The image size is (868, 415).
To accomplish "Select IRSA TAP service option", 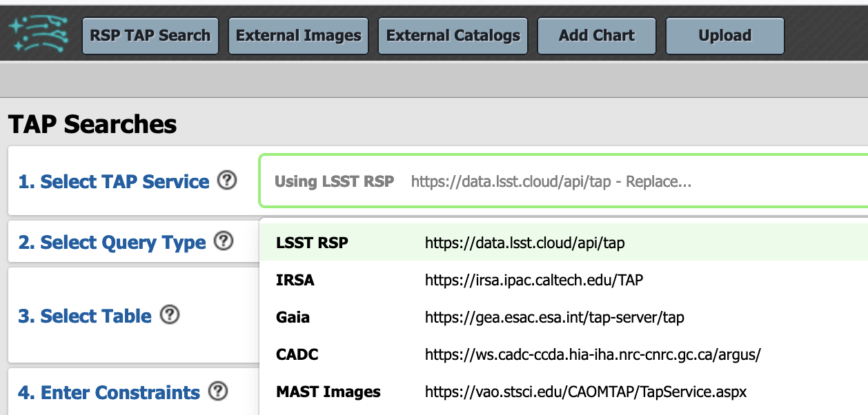I will point(563,280).
